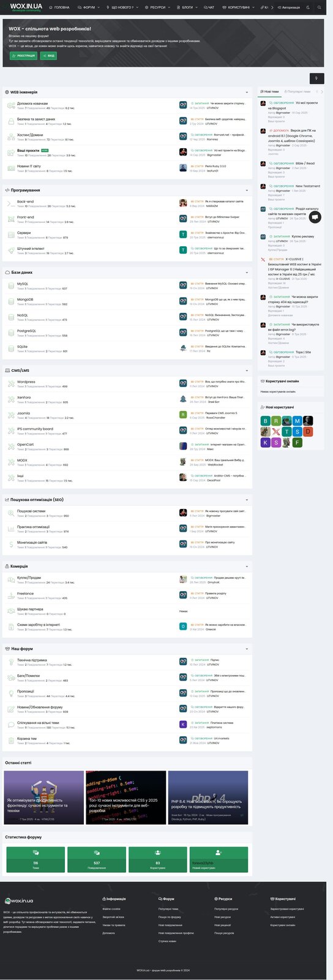Click the floating chat bubble icon
The width and height of the screenshot is (333, 980).
click(315, 217)
